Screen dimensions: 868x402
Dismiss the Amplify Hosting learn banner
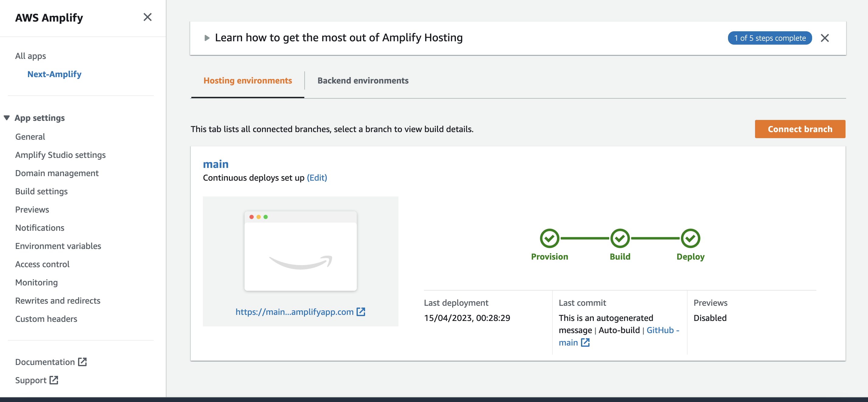coord(825,38)
